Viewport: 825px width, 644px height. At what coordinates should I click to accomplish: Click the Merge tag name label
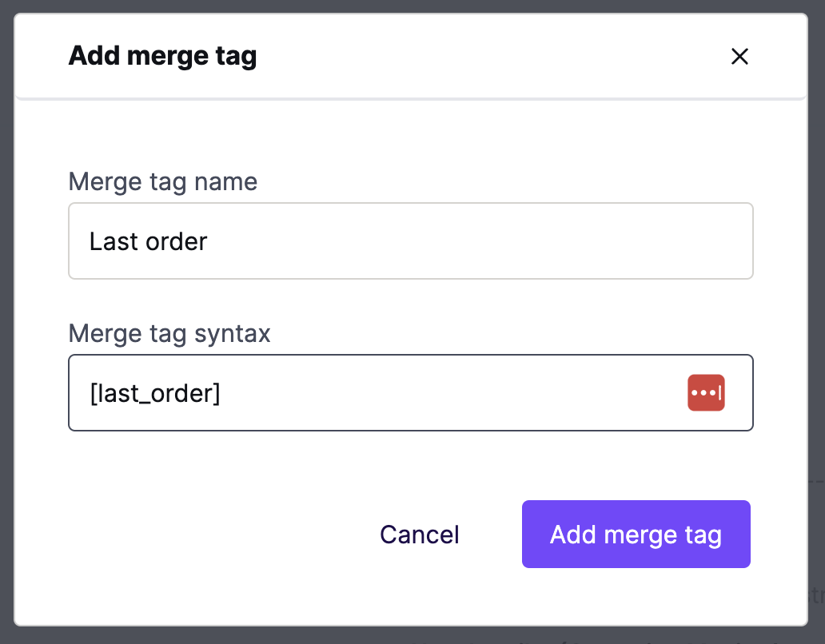[x=162, y=182]
